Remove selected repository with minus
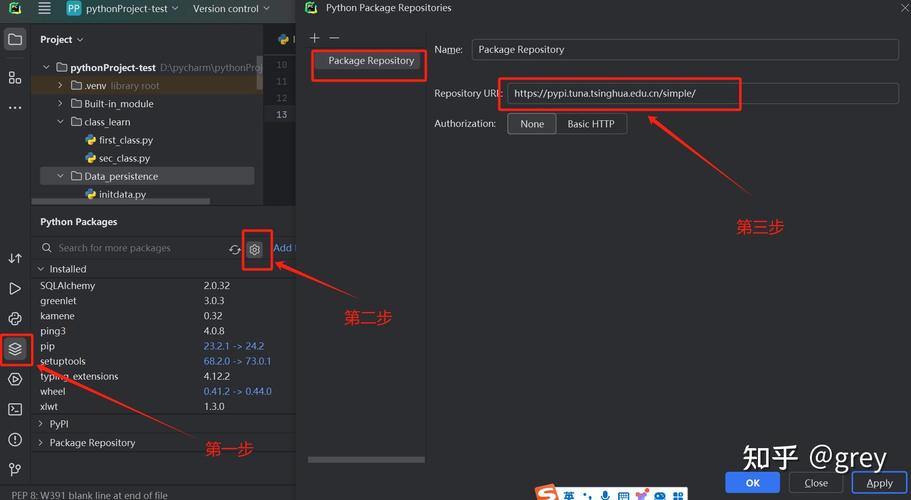 [334, 38]
